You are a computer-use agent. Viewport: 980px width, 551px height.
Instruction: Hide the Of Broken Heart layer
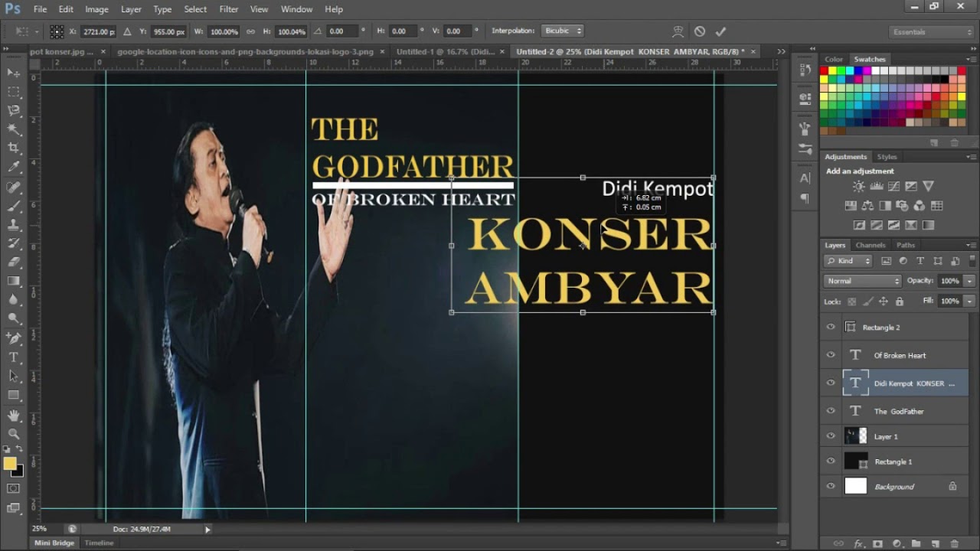coord(831,355)
